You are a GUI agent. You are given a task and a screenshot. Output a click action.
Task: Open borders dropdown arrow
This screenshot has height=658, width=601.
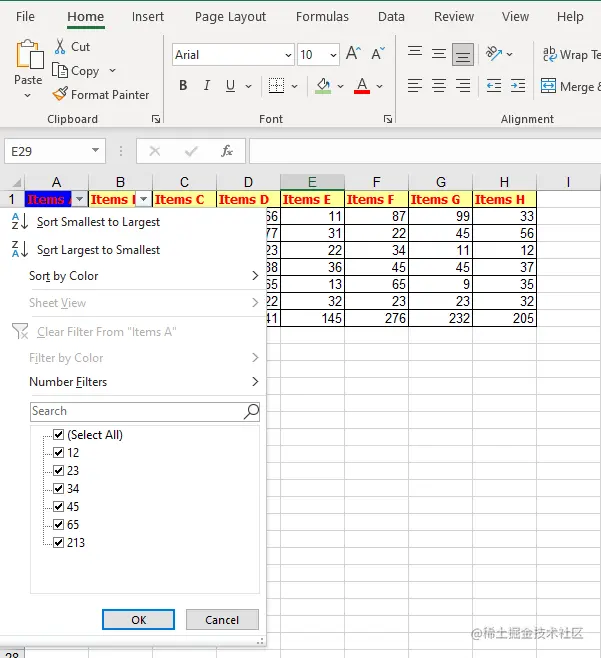(x=295, y=86)
